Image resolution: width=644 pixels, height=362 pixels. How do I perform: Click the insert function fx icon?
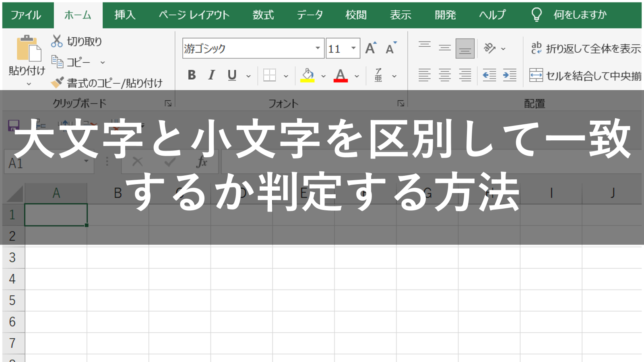pyautogui.click(x=202, y=162)
